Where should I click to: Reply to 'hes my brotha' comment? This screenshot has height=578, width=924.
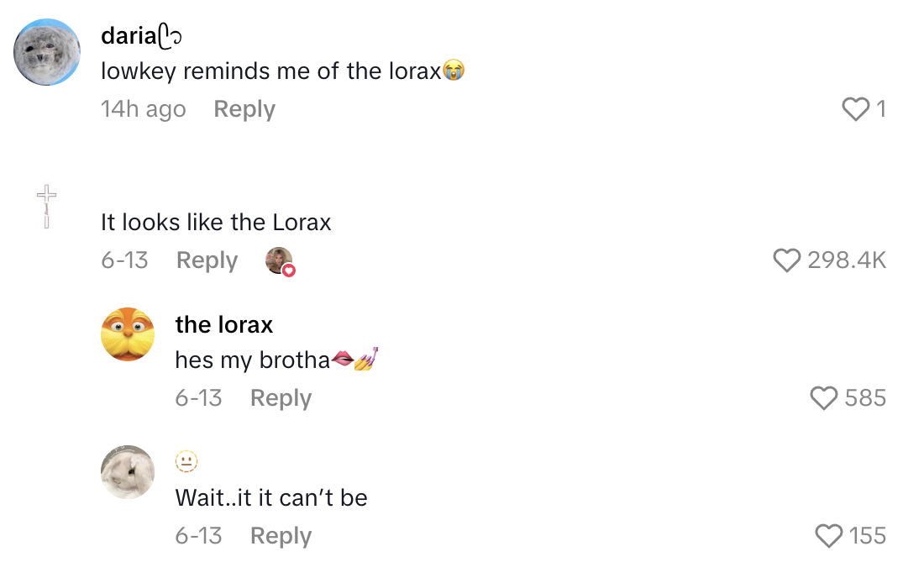281,398
